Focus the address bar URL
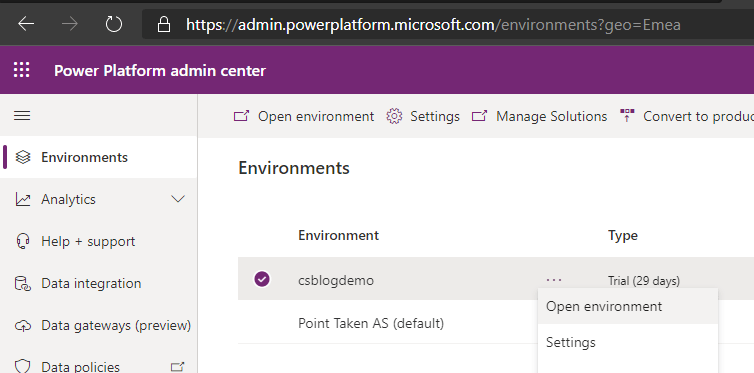 433,25
